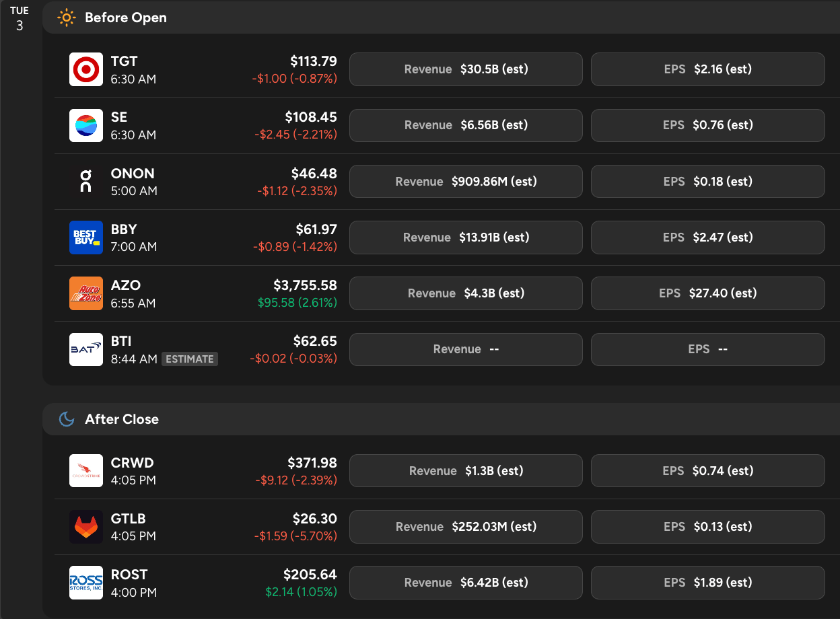Select the AutoZone logo icon

86,293
